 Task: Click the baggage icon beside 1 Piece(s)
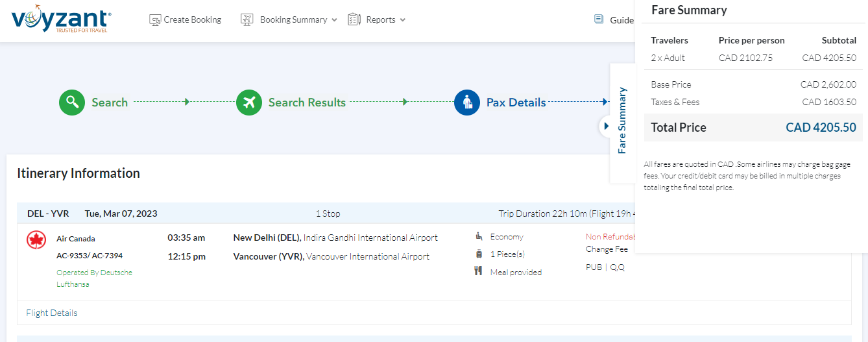(479, 254)
